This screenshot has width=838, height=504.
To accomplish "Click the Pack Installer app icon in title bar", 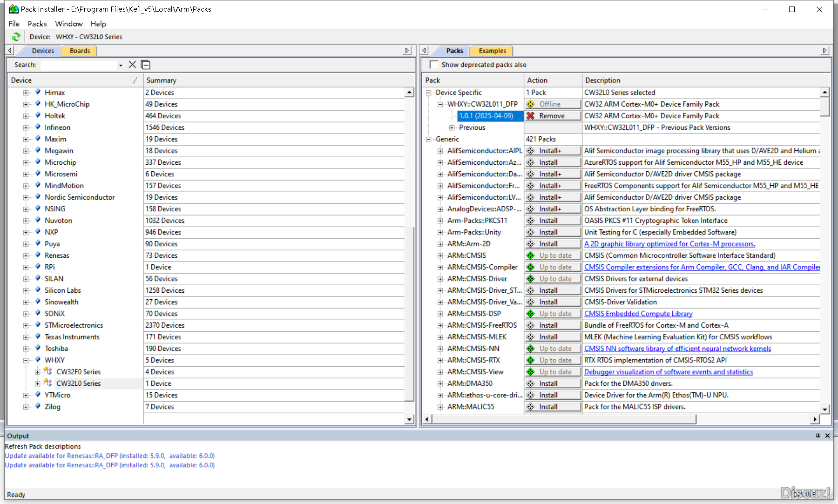I will pyautogui.click(x=14, y=9).
